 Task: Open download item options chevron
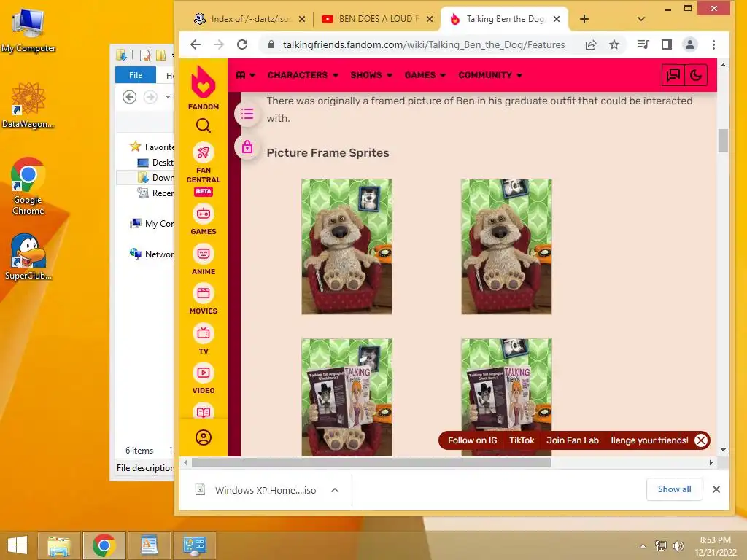click(334, 490)
